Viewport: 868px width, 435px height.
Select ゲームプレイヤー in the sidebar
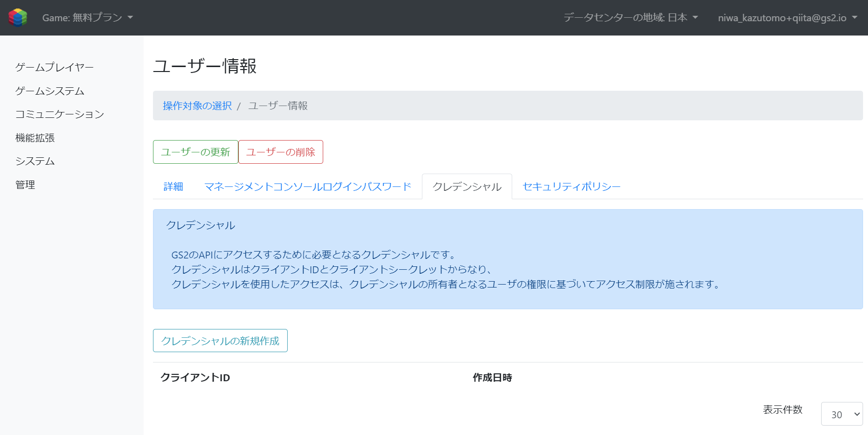pyautogui.click(x=54, y=67)
